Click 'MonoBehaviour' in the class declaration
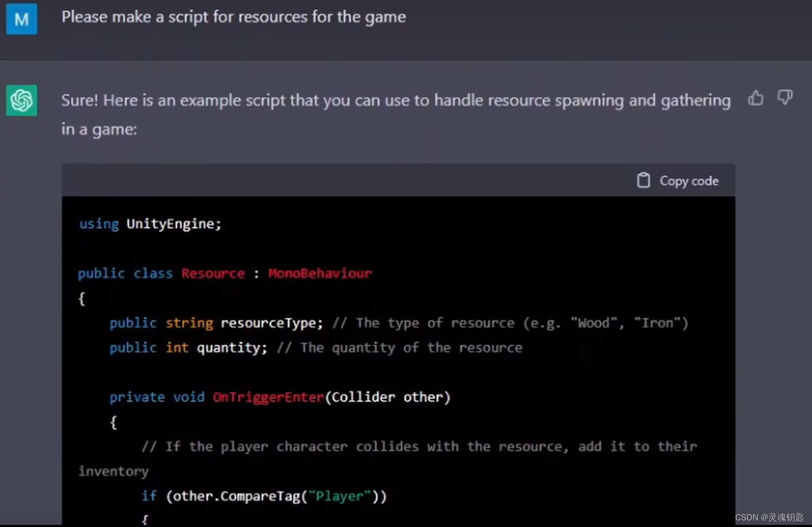The width and height of the screenshot is (812, 527). coord(320,273)
